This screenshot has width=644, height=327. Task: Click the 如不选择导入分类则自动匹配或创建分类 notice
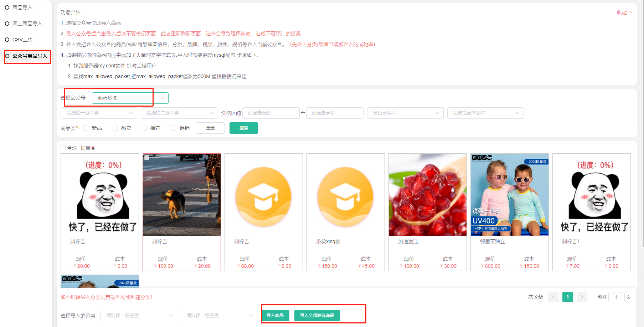coord(107,297)
